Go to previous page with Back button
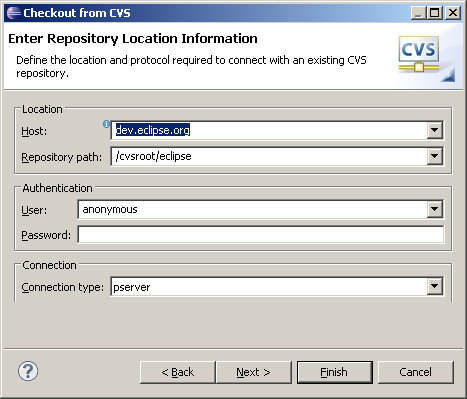Viewport: 467px width, 399px height. 178,372
